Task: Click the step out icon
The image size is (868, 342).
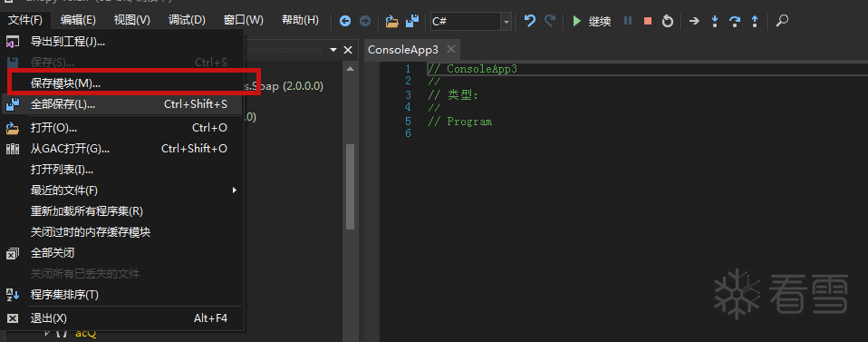Action: point(755,21)
